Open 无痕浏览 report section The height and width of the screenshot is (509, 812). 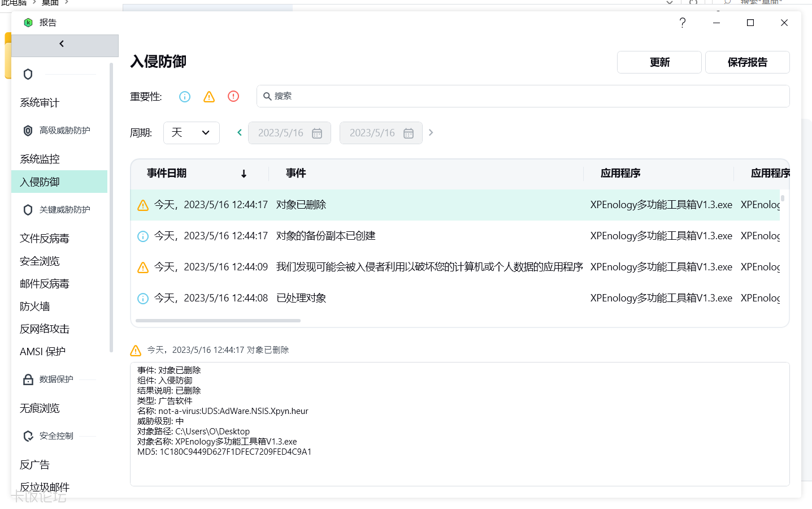[40, 408]
